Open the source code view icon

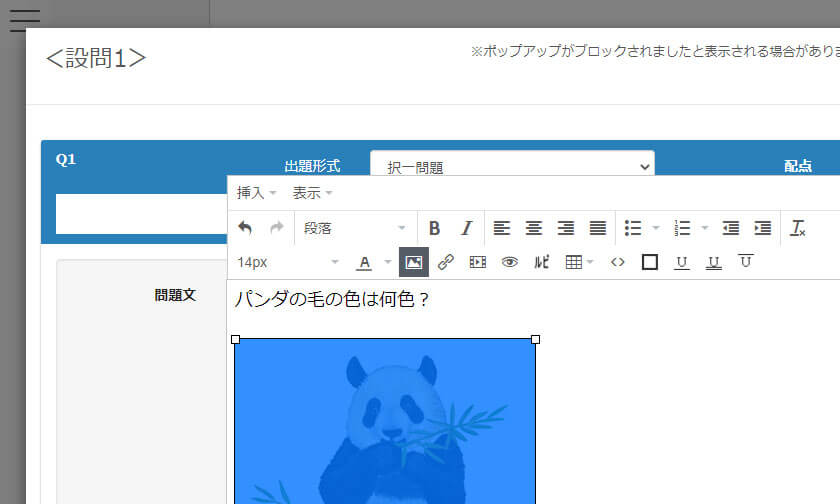point(618,262)
